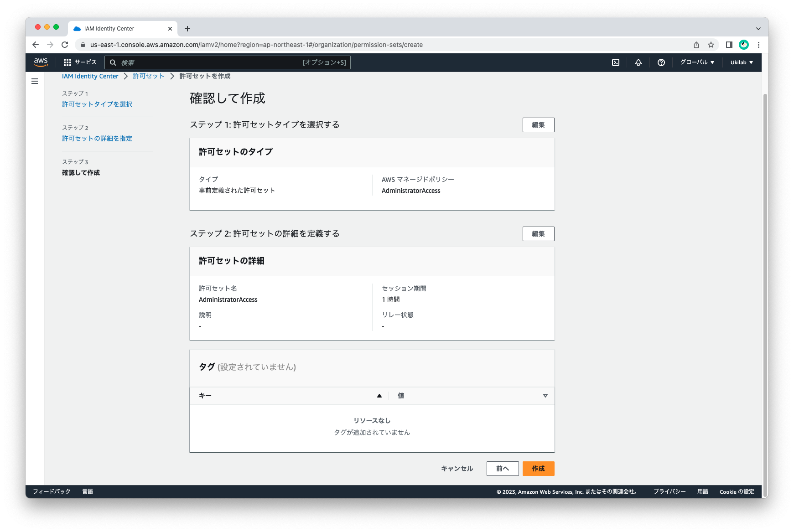Screen dimensions: 794x532
Task: Open the Chrome three-dot menu
Action: pyautogui.click(x=758, y=45)
